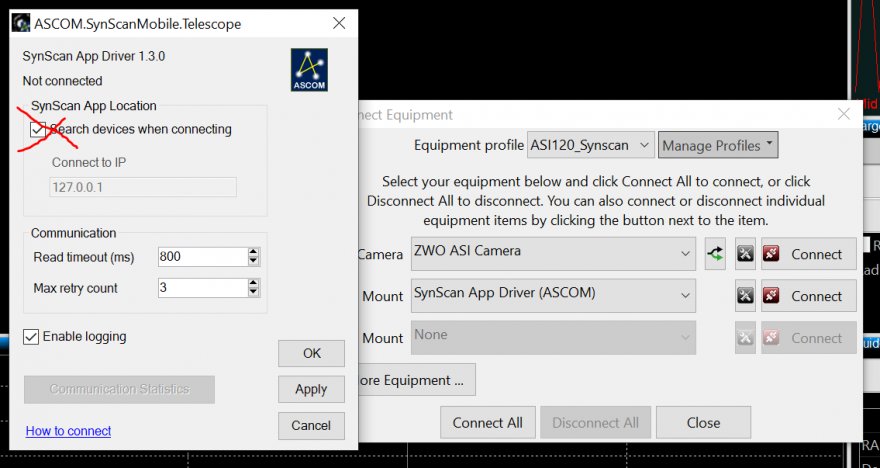The height and width of the screenshot is (468, 880).
Task: Click the More Equipment button
Action: pos(416,380)
